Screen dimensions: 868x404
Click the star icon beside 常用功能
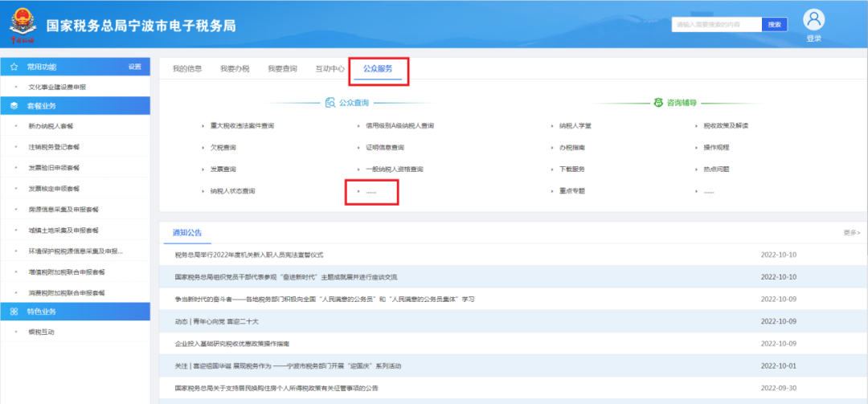click(x=14, y=67)
